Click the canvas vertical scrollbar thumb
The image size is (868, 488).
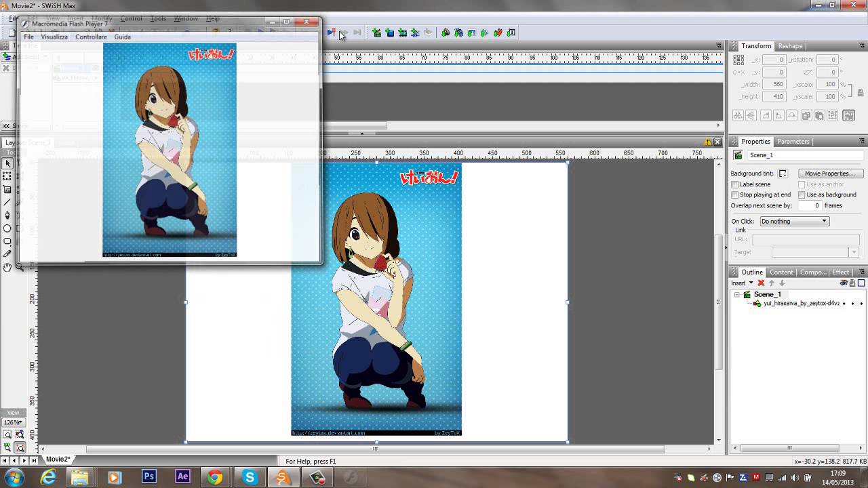pos(720,302)
